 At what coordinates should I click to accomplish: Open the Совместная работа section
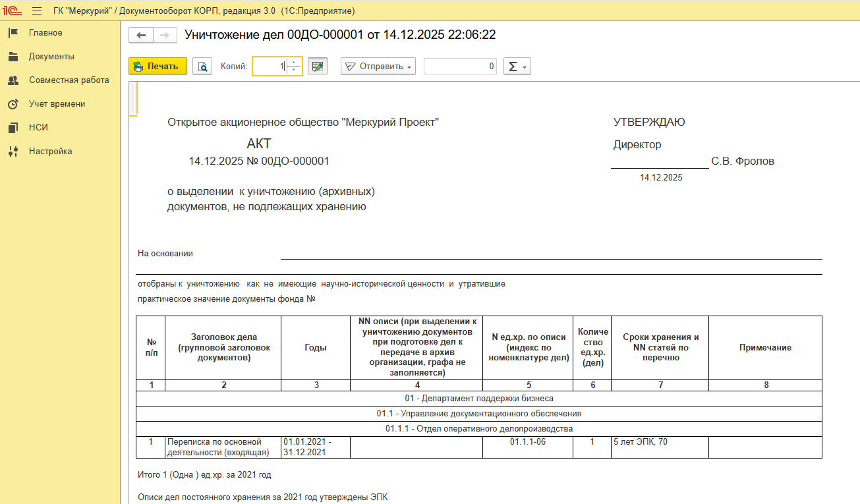[69, 80]
